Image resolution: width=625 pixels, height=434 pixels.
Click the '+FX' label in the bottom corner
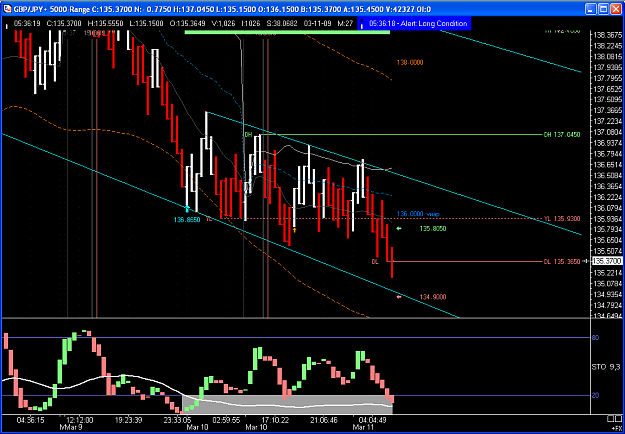(x=616, y=426)
